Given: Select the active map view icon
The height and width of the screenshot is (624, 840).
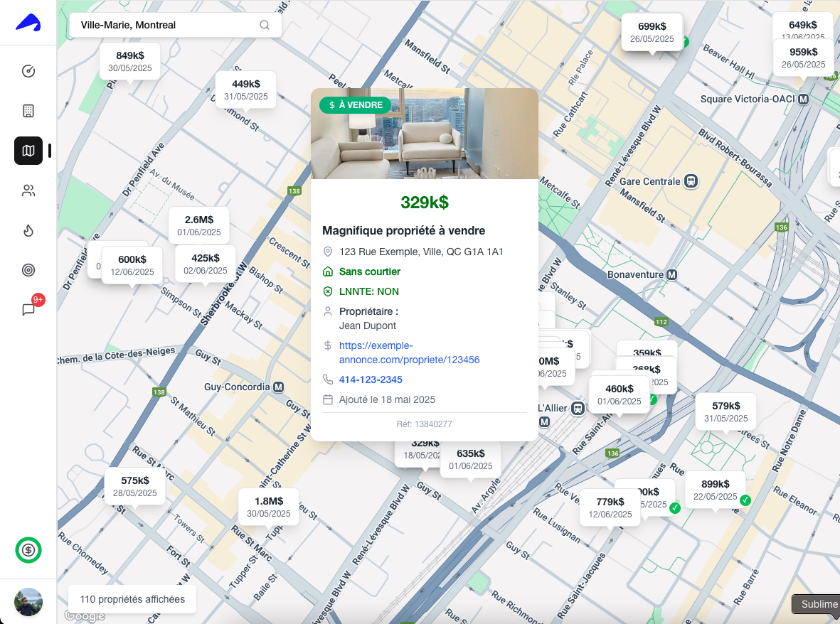Looking at the screenshot, I should [28, 151].
